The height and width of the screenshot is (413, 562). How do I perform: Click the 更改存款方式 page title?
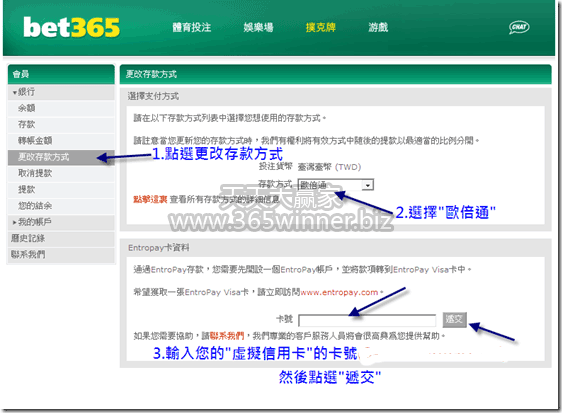tap(151, 74)
